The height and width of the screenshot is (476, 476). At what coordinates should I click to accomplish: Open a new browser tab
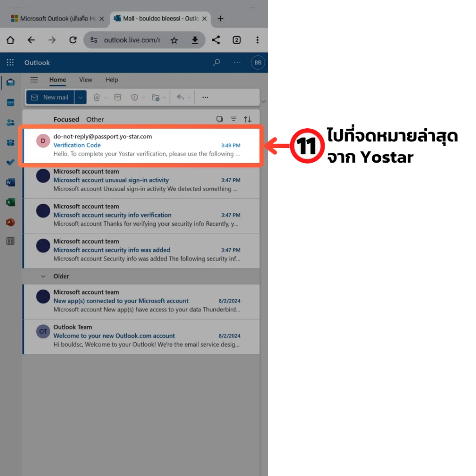coord(220,19)
